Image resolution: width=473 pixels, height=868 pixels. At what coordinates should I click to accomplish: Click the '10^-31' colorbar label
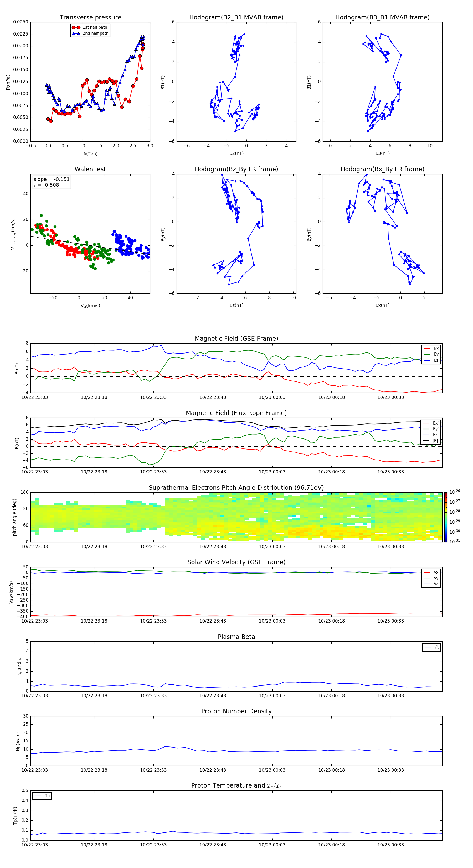click(x=455, y=542)
